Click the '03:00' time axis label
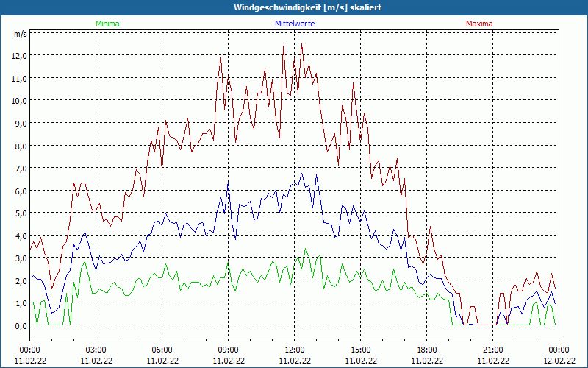 click(96, 350)
